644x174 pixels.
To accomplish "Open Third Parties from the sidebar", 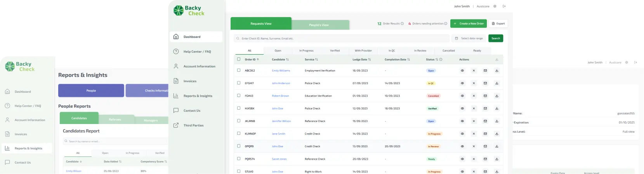I will (193, 126).
